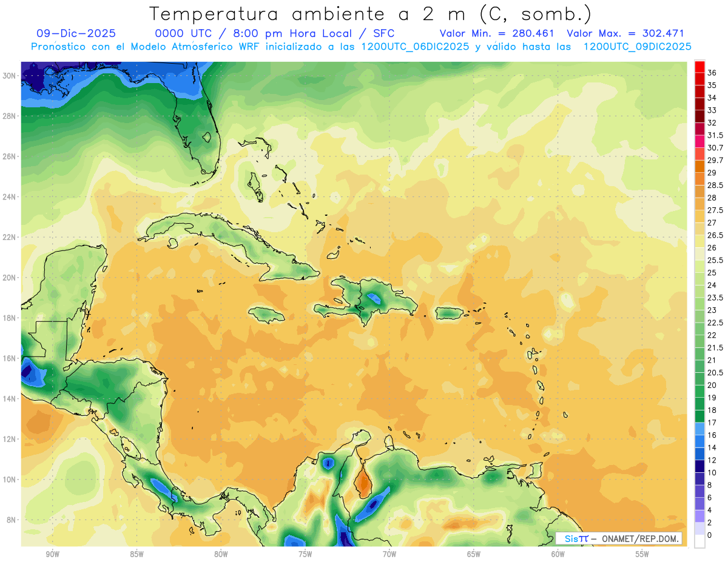Screen dimensions: 728x562
Task: Click the '34' value in the color legend
Action: click(x=712, y=98)
